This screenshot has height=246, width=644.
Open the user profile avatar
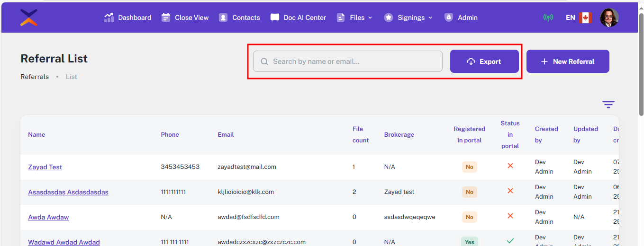[x=609, y=18]
